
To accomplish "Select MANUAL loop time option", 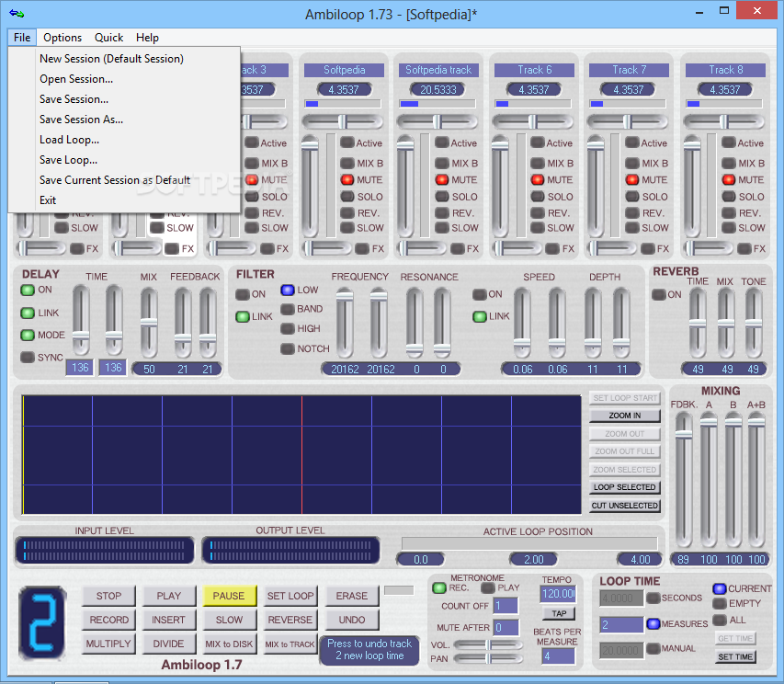I will point(653,648).
